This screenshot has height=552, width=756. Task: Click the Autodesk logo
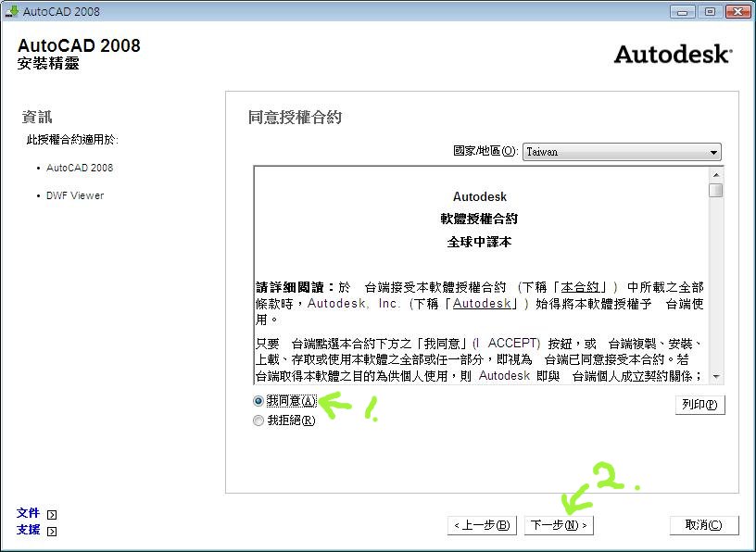point(673,54)
